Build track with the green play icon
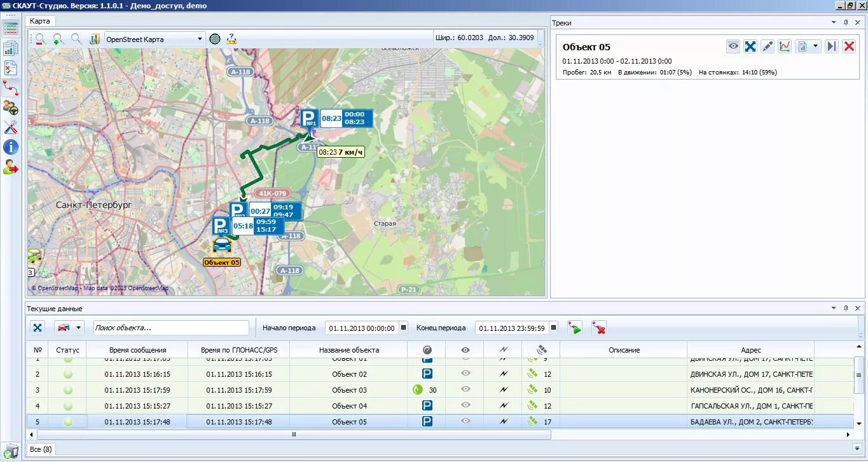868x462 pixels. pos(574,328)
